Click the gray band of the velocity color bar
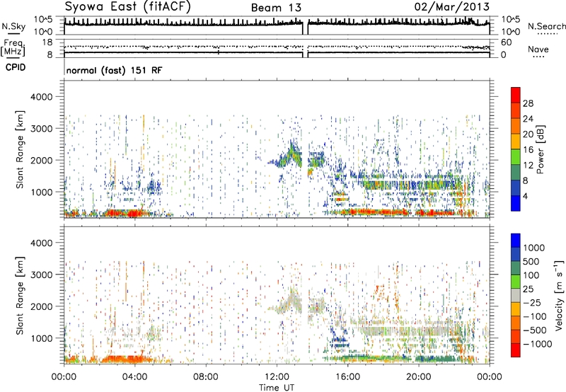566x392 pixels. click(x=516, y=296)
